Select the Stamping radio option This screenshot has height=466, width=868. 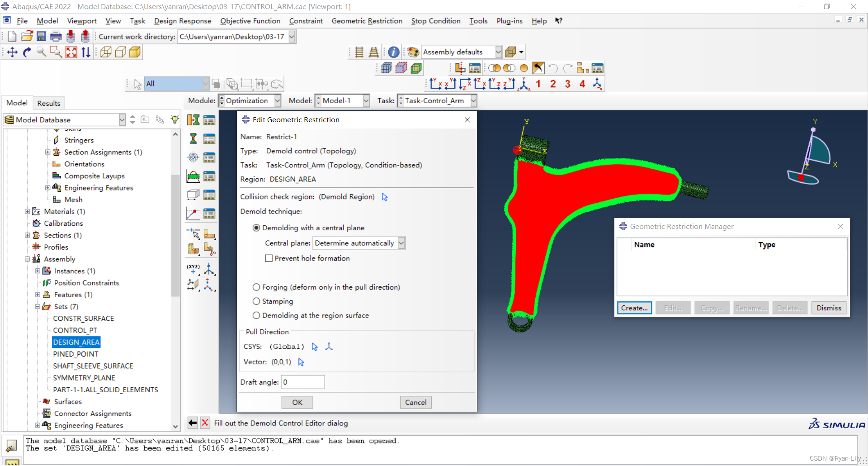coord(256,301)
